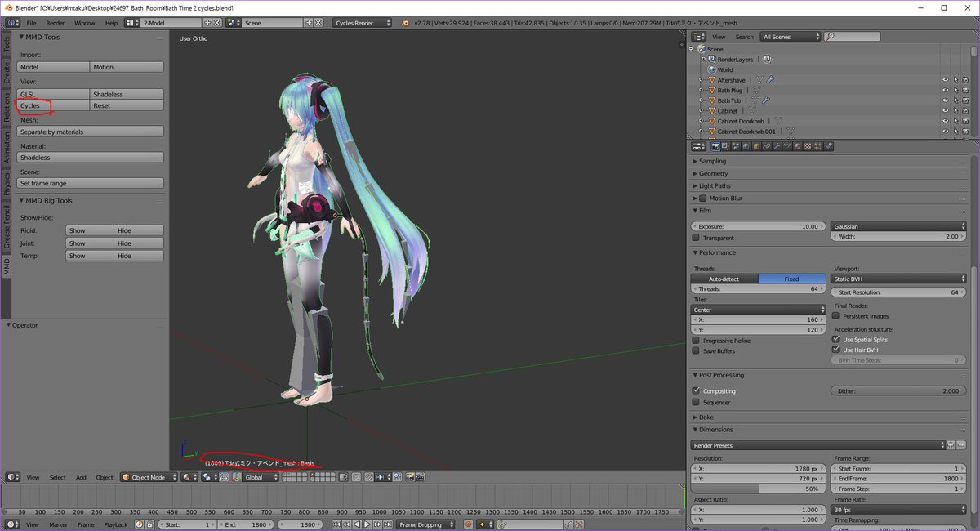Open the Marker menu in timeline
The height and width of the screenshot is (531, 980).
point(58,524)
